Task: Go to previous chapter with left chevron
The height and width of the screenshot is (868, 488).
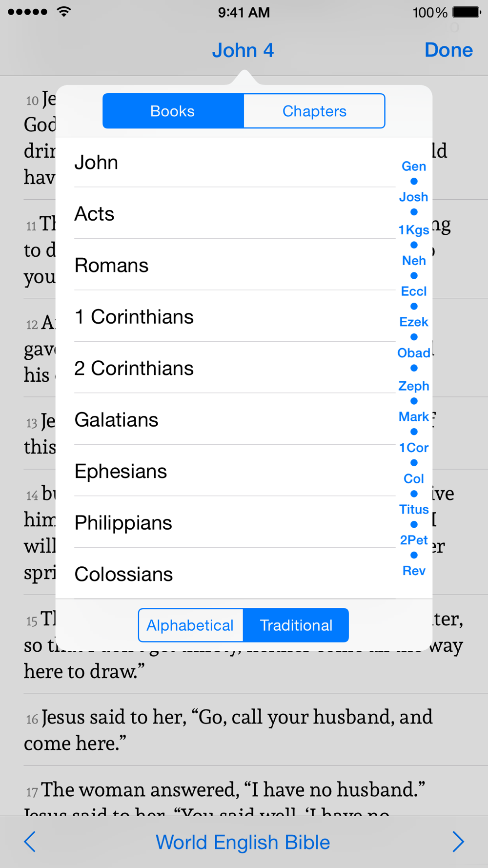Action: (x=30, y=842)
